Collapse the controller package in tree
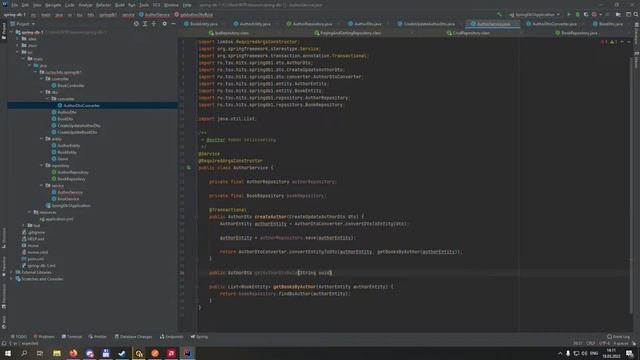 [42, 79]
